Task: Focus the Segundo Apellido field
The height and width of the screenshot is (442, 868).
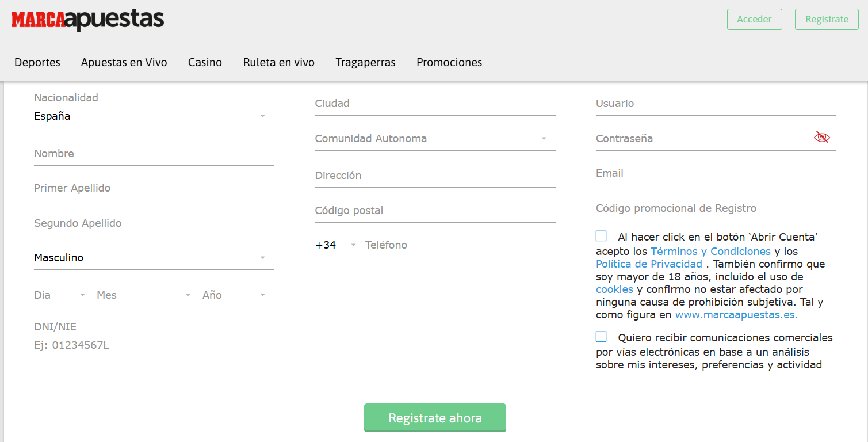Action: click(154, 223)
